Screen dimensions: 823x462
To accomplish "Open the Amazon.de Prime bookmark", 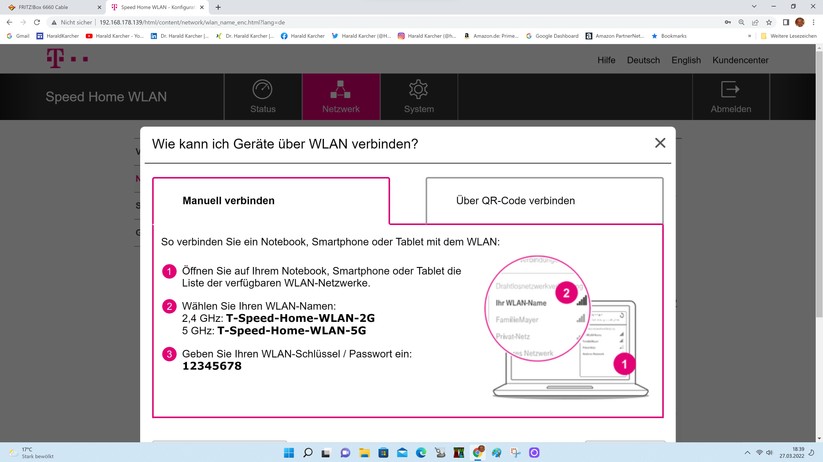I will click(x=491, y=36).
